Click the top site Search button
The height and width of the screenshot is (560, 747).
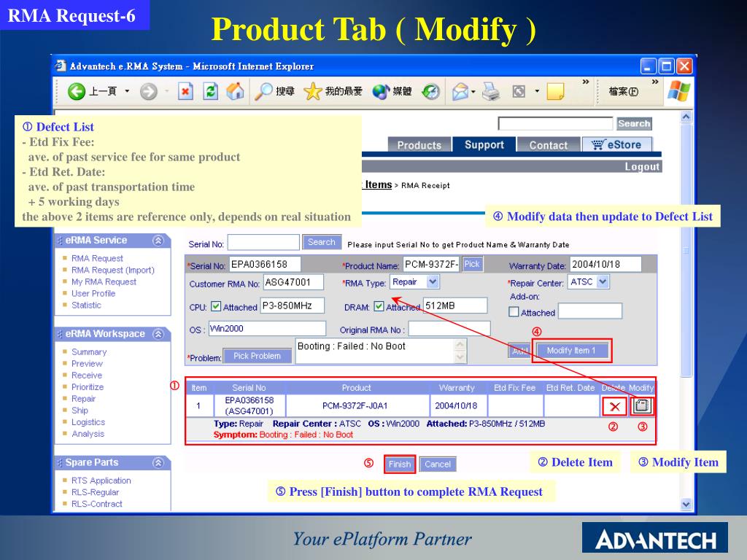[x=634, y=124]
